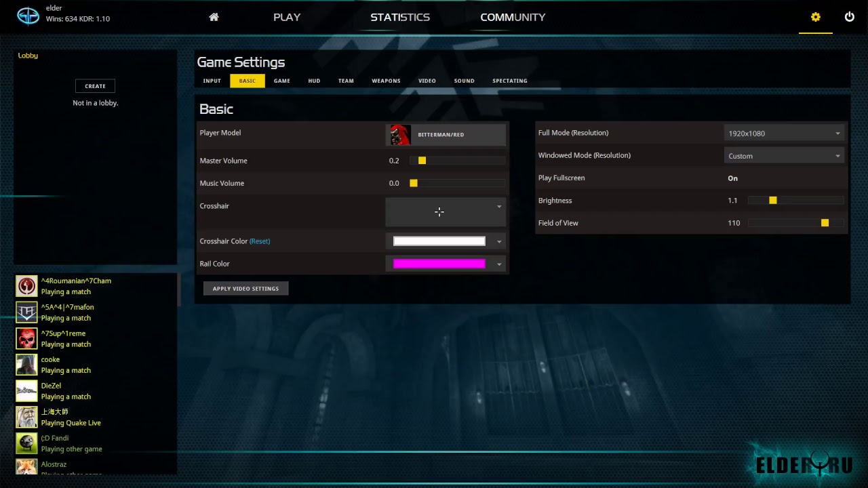The height and width of the screenshot is (488, 868).
Task: Toggle Play Fullscreen On value
Action: pyautogui.click(x=733, y=178)
